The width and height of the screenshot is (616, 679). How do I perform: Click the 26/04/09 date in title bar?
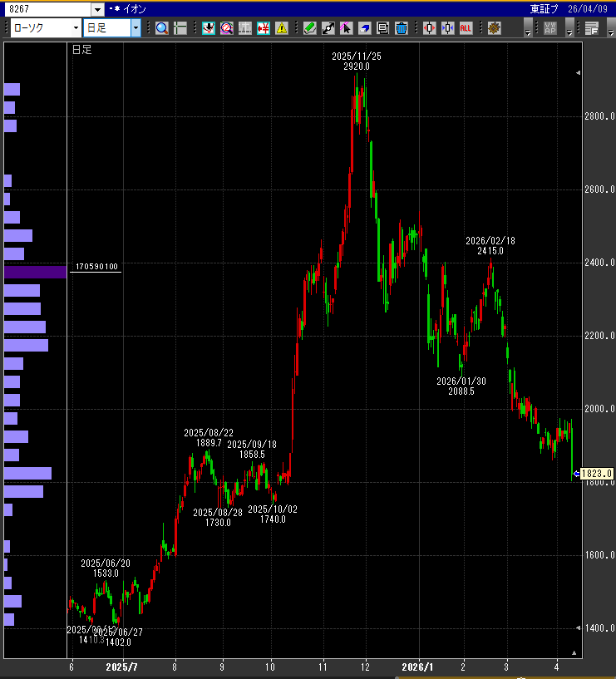(588, 9)
